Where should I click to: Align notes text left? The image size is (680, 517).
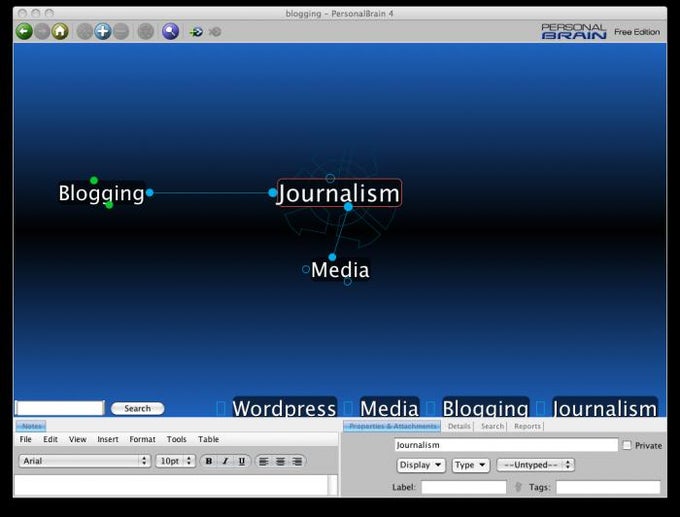pyautogui.click(x=264, y=461)
